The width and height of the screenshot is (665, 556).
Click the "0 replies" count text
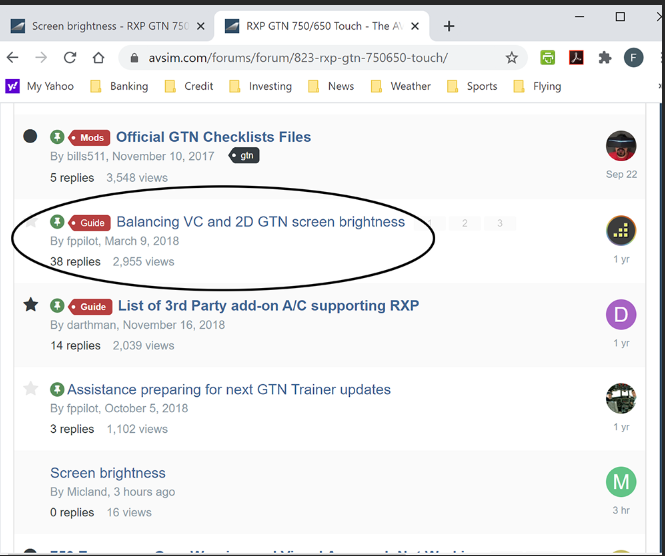pyautogui.click(x=72, y=512)
